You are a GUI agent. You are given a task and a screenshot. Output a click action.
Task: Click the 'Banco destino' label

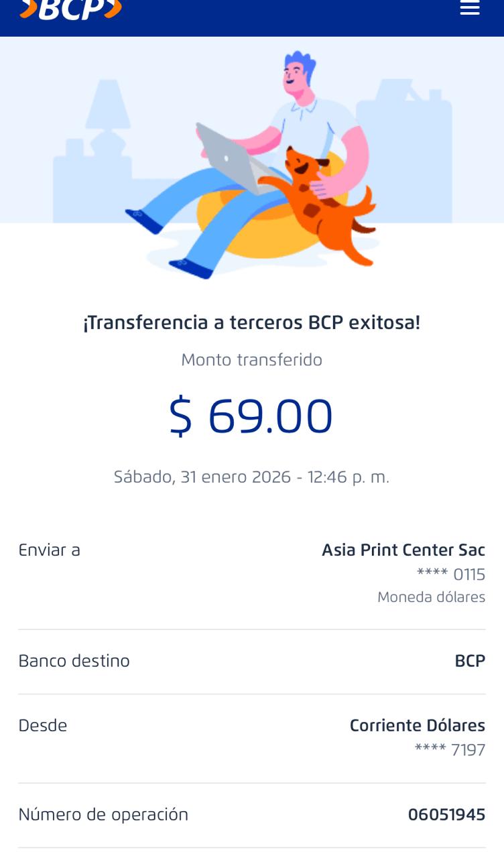(74, 661)
